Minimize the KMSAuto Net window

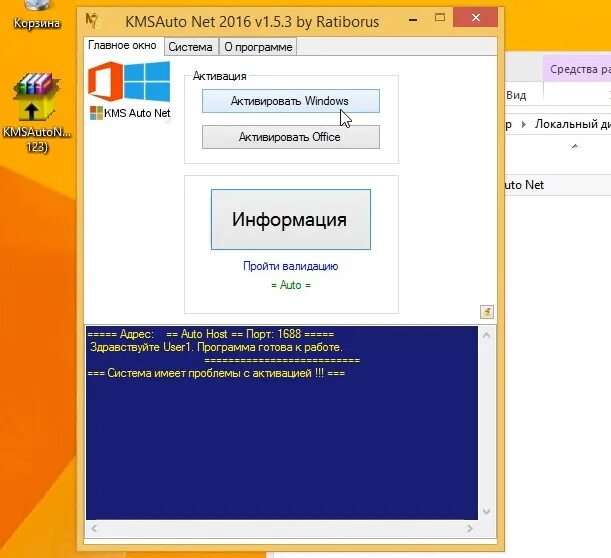click(x=413, y=18)
